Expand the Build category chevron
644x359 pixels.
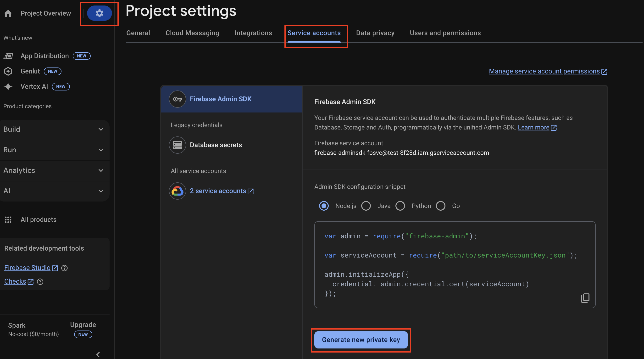click(101, 129)
